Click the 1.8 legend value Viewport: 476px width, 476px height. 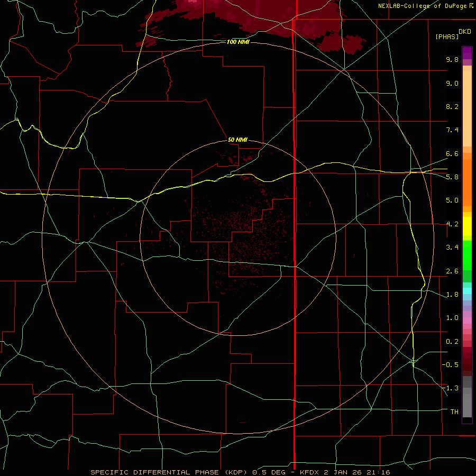tap(452, 295)
